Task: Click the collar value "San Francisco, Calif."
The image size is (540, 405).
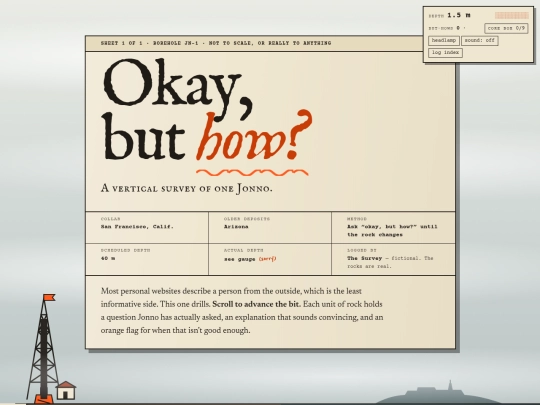Action: (x=137, y=227)
